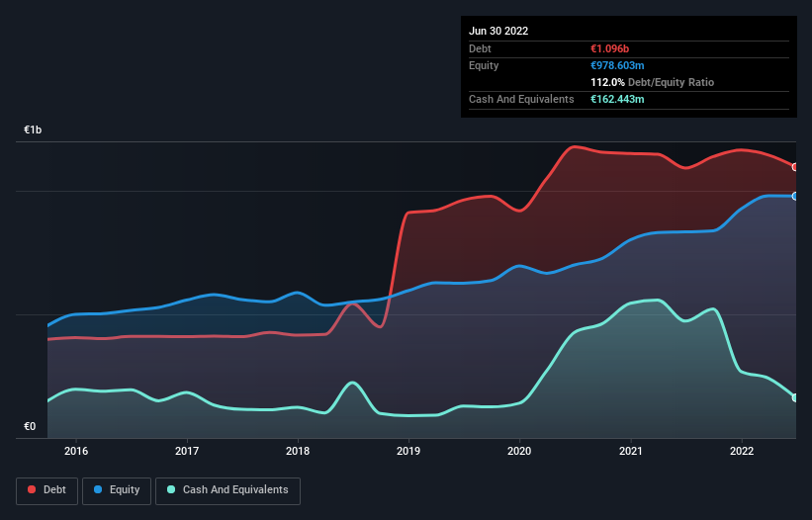Click the blue Equity legend dot
Viewport: 812px width, 520px height.
[98, 489]
